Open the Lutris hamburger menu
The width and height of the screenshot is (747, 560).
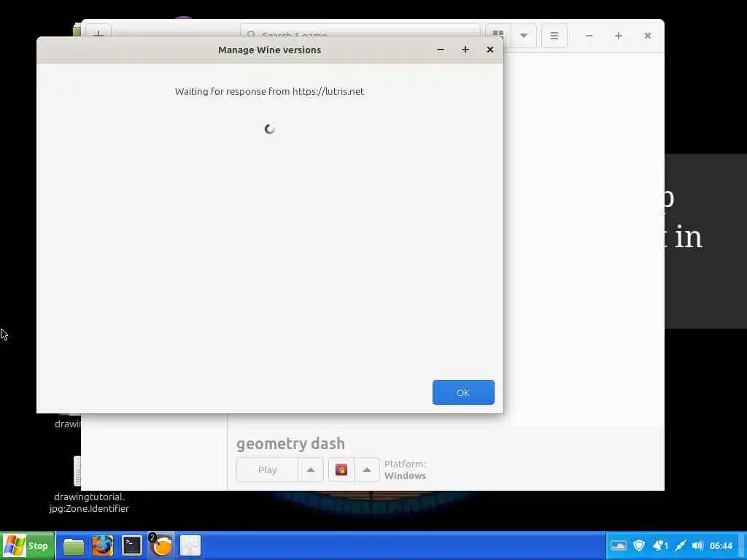554,36
